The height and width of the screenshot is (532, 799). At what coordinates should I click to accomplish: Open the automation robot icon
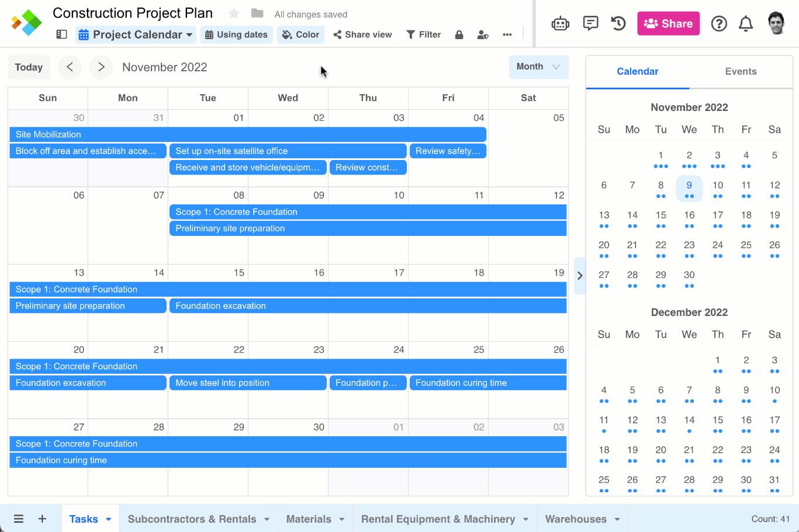click(x=560, y=24)
